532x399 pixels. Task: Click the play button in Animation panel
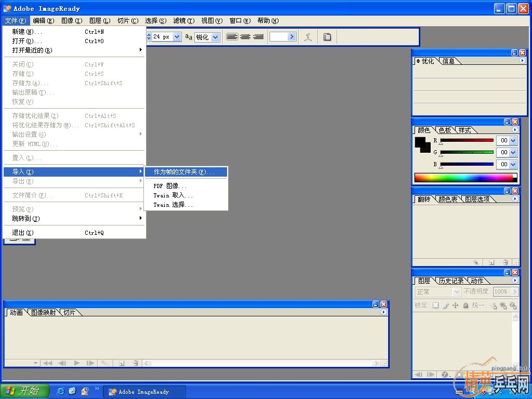point(77,363)
